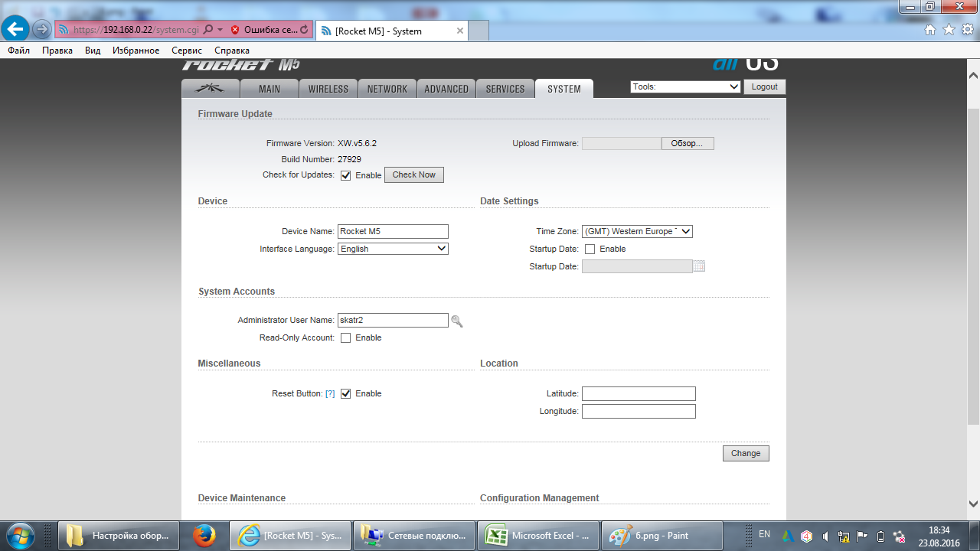Click the browser forward arrow
This screenshot has width=980, height=551.
pyautogui.click(x=42, y=30)
